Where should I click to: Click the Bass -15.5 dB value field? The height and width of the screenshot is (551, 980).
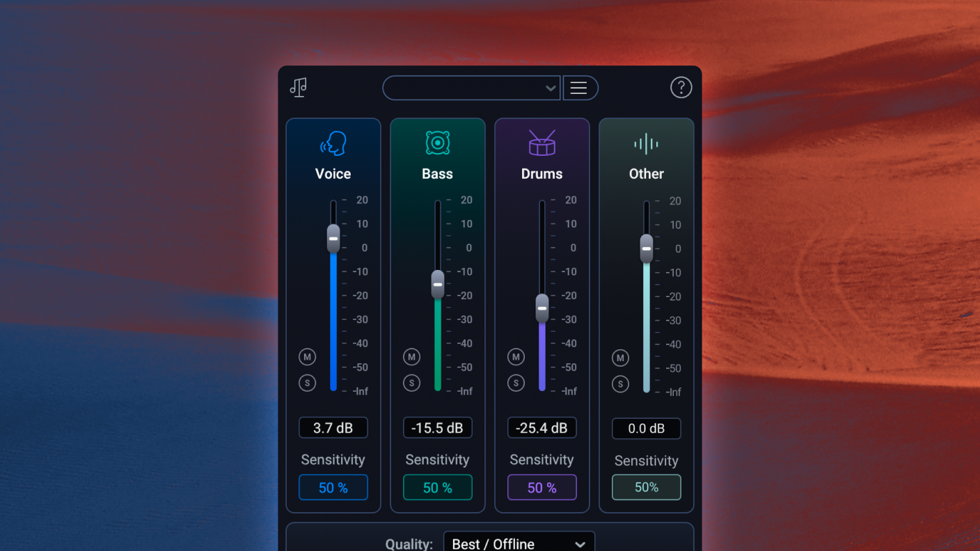(437, 428)
